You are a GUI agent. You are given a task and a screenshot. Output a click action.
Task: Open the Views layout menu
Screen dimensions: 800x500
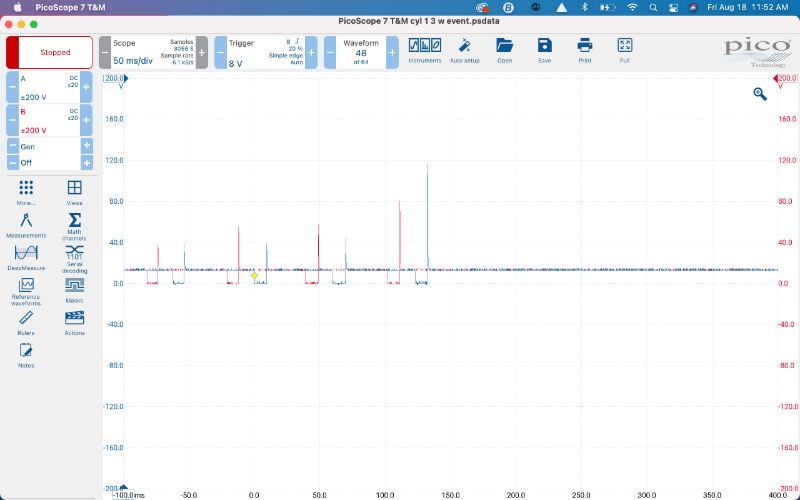(74, 190)
